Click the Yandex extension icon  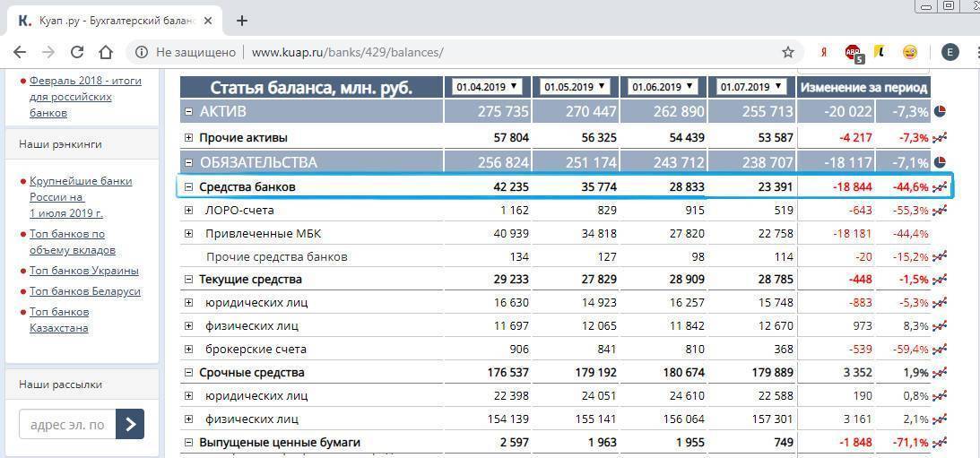point(823,53)
